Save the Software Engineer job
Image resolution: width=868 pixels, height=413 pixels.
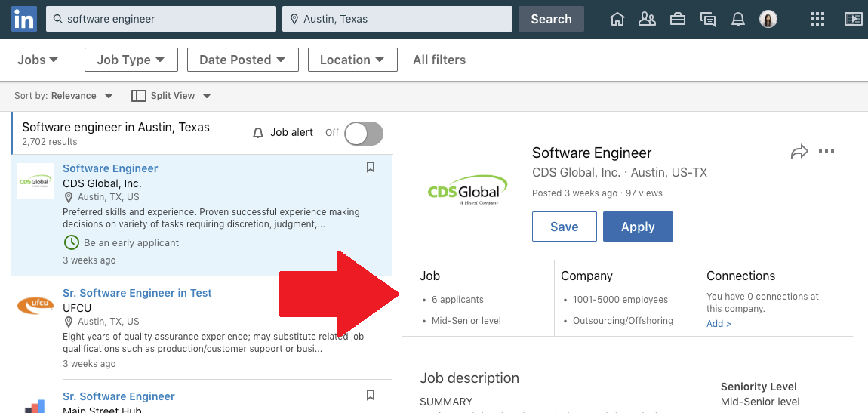pos(565,227)
